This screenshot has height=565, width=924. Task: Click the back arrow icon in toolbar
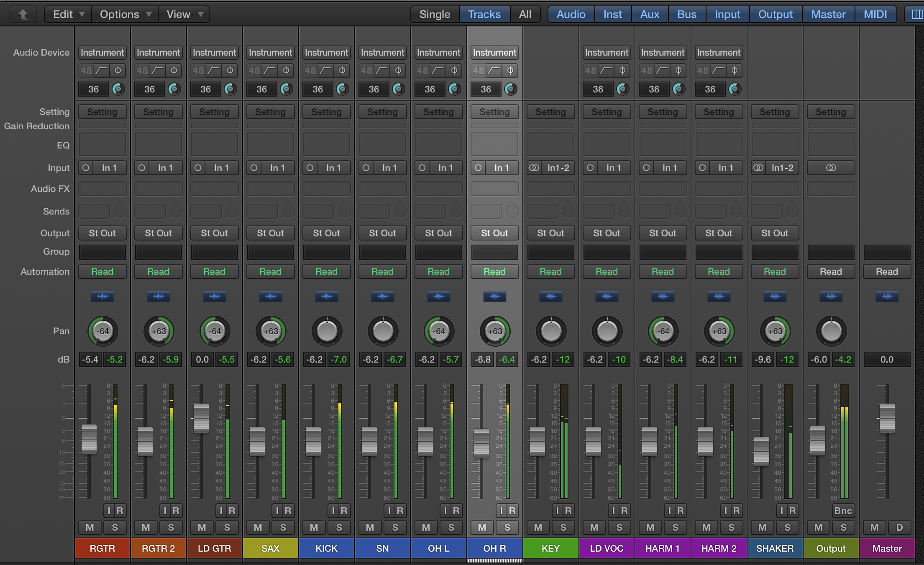click(24, 15)
